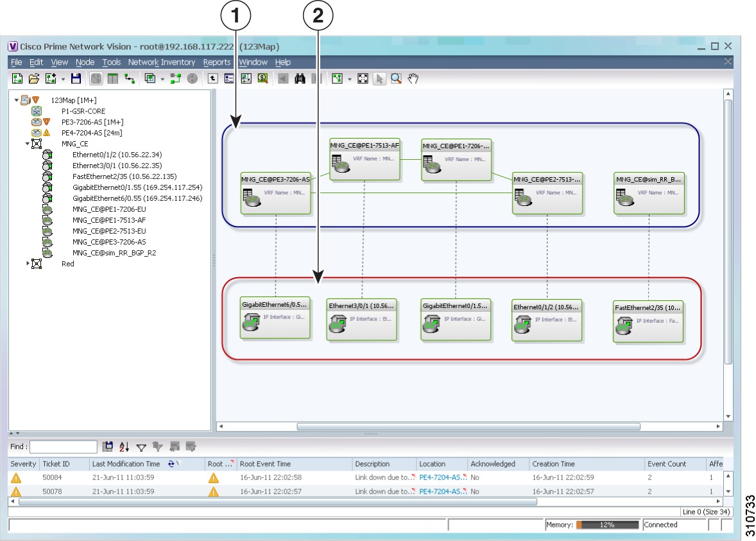This screenshot has width=756, height=541.
Task: Click the GigabitEthernet6/0.5 IP interface icon
Action: click(x=251, y=322)
